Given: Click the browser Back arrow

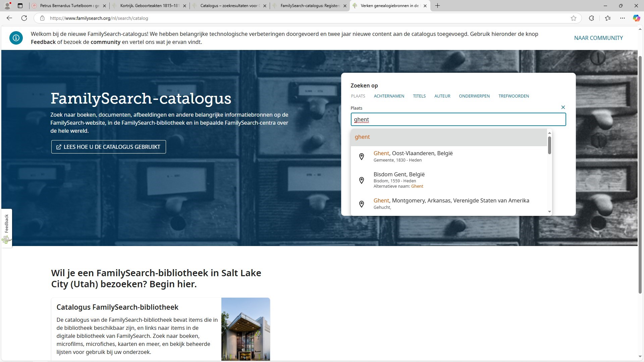Looking at the screenshot, I should point(9,18).
